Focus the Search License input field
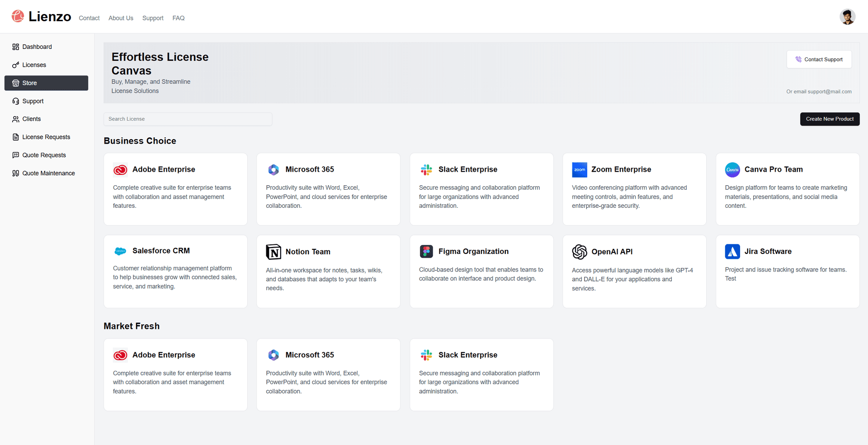The height and width of the screenshot is (445, 868). pos(188,119)
